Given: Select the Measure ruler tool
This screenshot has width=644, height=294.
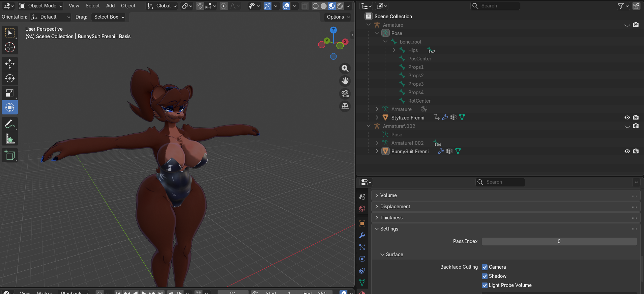Looking at the screenshot, I should (x=10, y=138).
